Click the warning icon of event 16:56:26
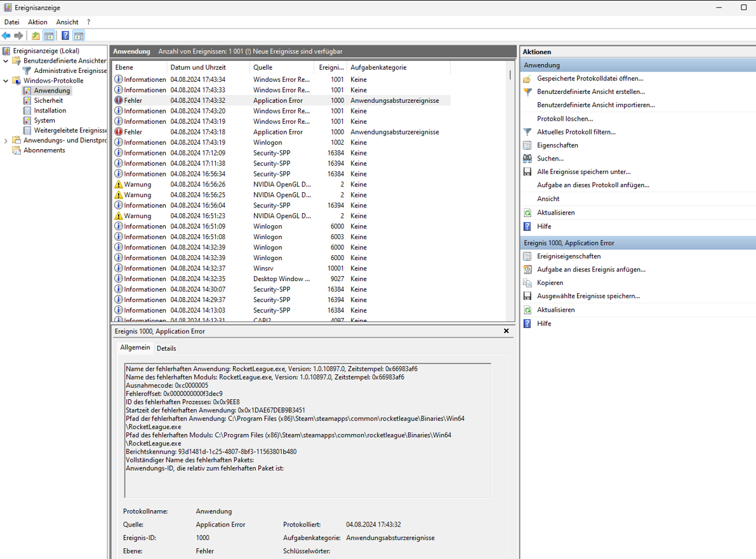 click(119, 184)
